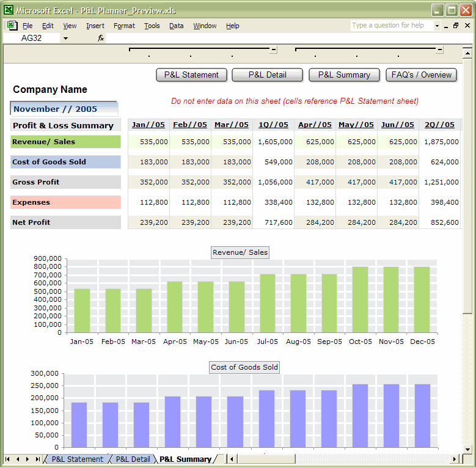Select the Cost of Goods Sold label cell
The image size is (476, 468).
[x=65, y=162]
